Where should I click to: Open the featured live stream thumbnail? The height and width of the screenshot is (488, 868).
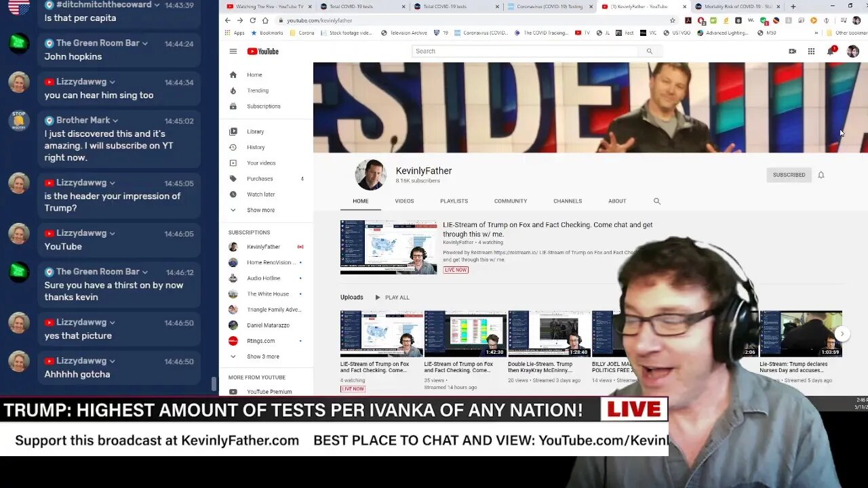pos(389,247)
